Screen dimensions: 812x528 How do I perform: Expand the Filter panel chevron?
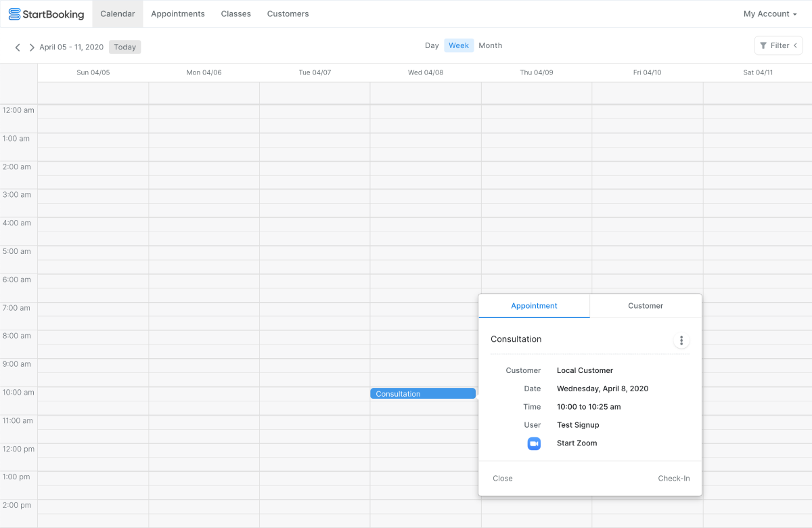[795, 45]
